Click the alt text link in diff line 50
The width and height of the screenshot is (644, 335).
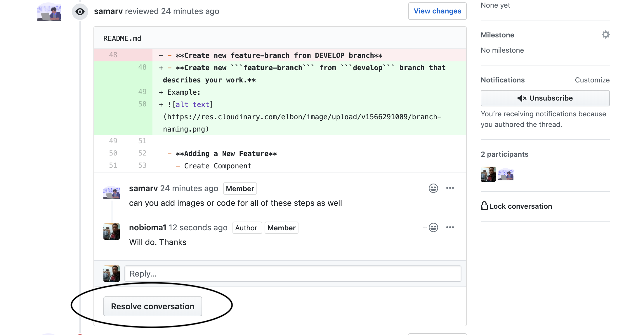(192, 105)
